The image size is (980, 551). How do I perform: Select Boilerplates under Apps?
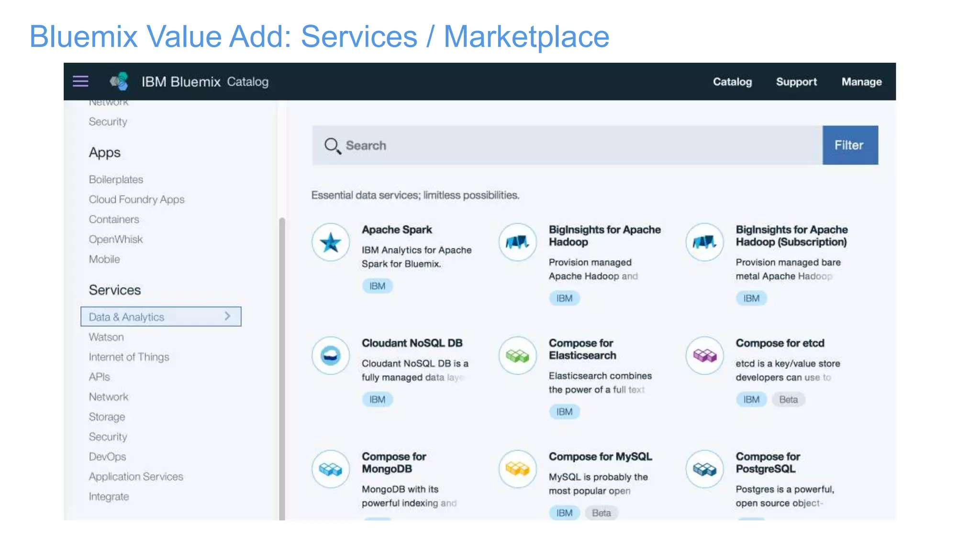pyautogui.click(x=116, y=179)
